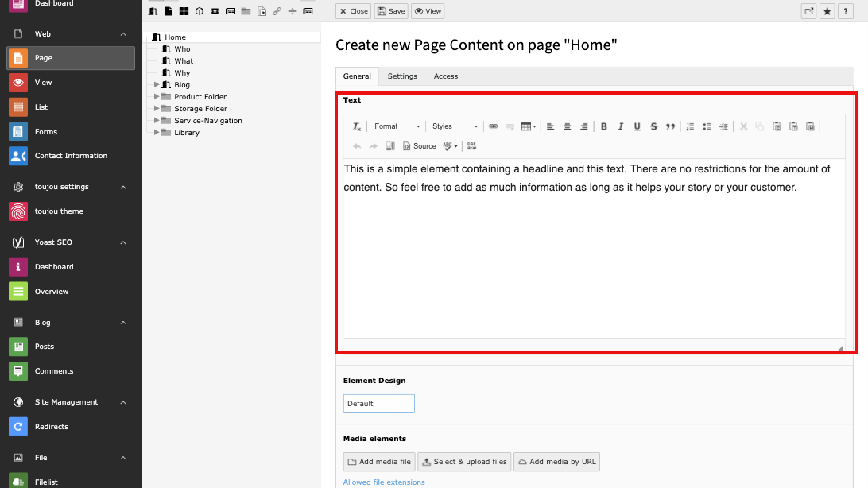Toggle bold formatting in the editor

tap(604, 126)
